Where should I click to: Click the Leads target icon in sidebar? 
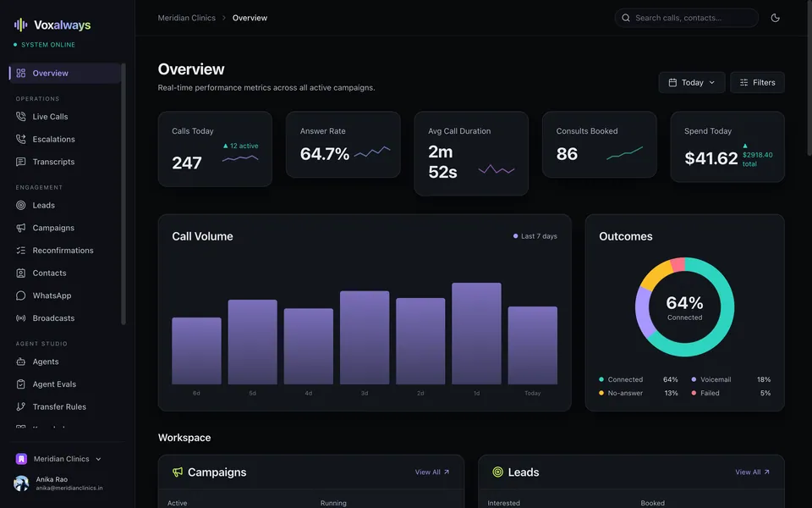(20, 205)
